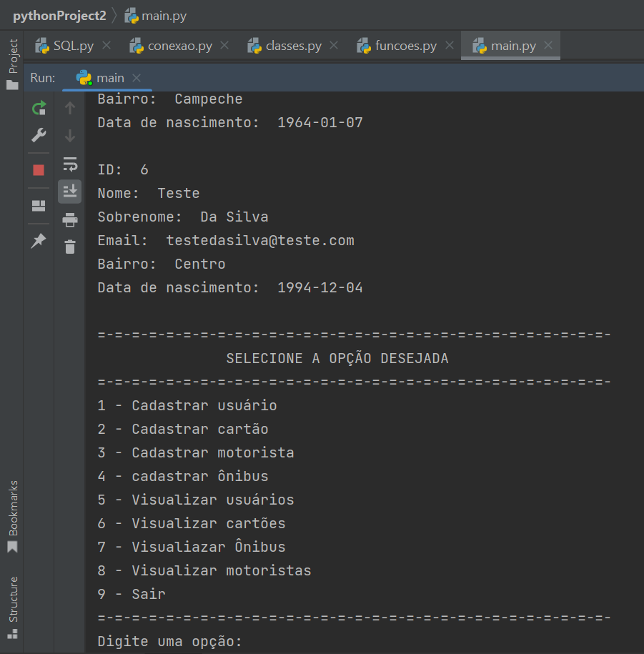Click main.py breadcrumb in navigation bar

tap(156, 16)
